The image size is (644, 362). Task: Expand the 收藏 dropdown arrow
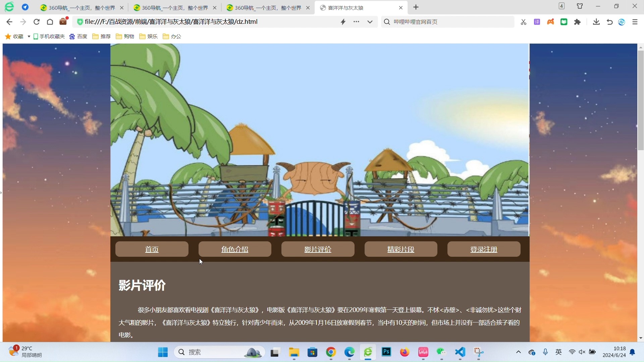(29, 37)
